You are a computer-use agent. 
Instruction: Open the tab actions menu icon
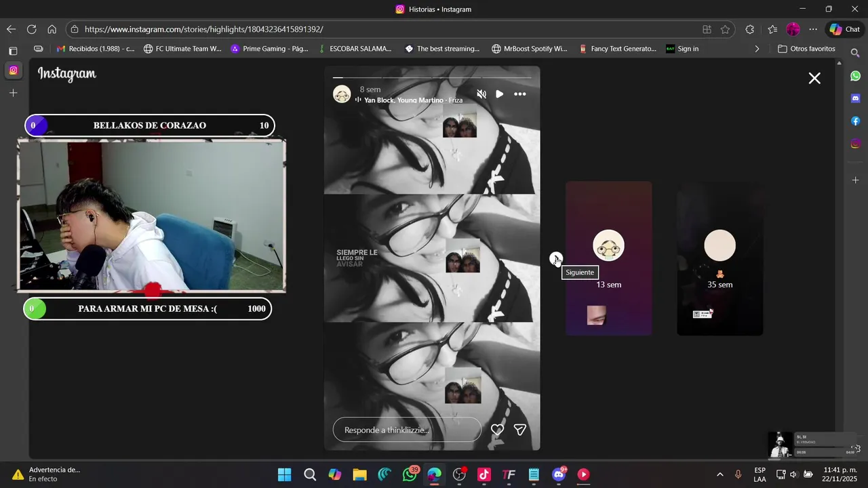pos(13,51)
